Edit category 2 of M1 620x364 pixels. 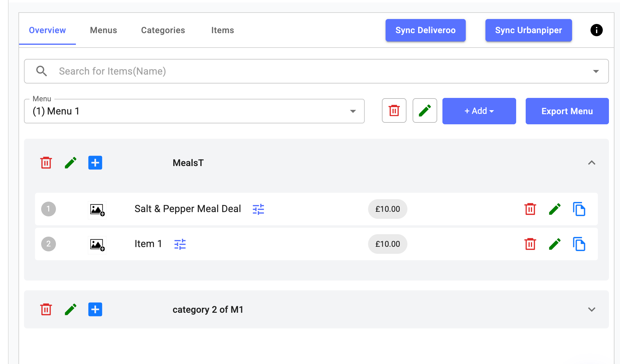[x=71, y=309]
